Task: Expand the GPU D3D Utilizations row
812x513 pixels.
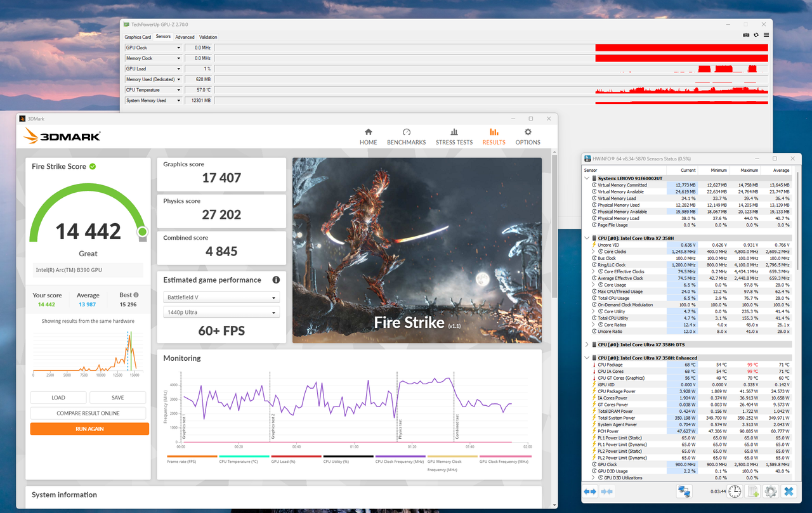Action: pos(594,477)
